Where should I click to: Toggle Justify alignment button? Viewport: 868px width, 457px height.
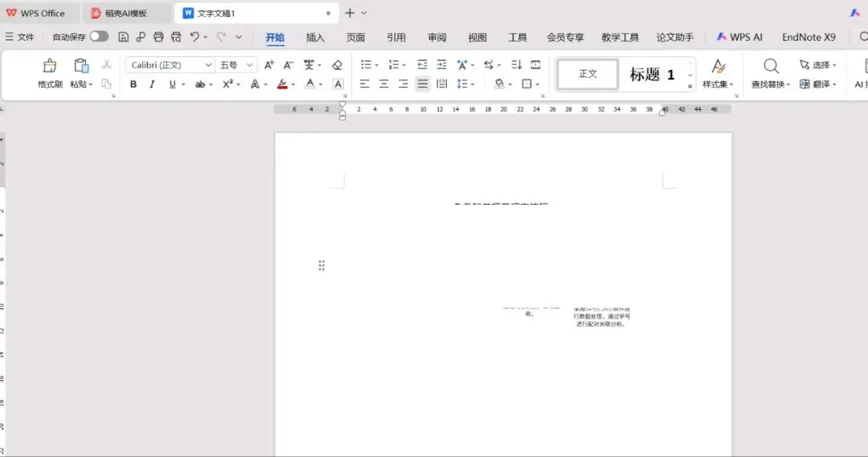tap(423, 84)
